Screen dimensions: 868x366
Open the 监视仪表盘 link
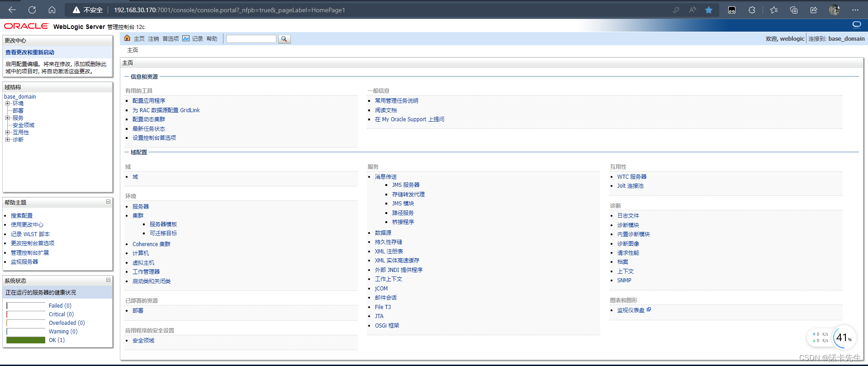coord(631,310)
